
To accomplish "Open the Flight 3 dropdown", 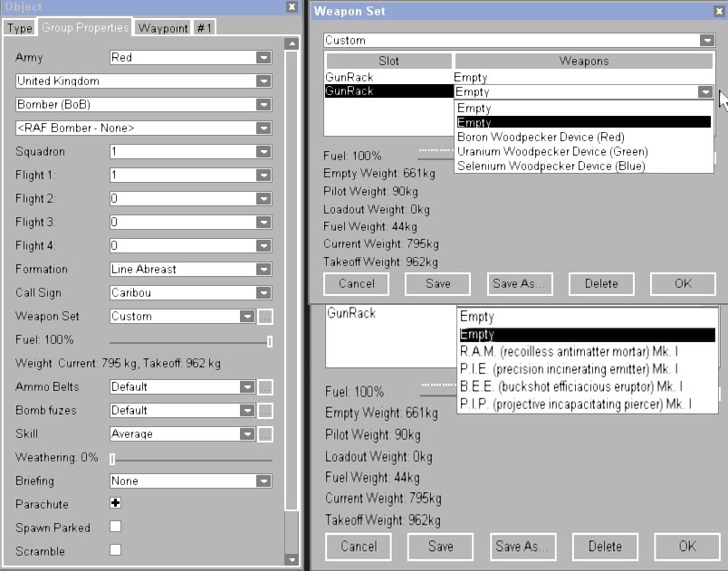I will click(x=190, y=223).
